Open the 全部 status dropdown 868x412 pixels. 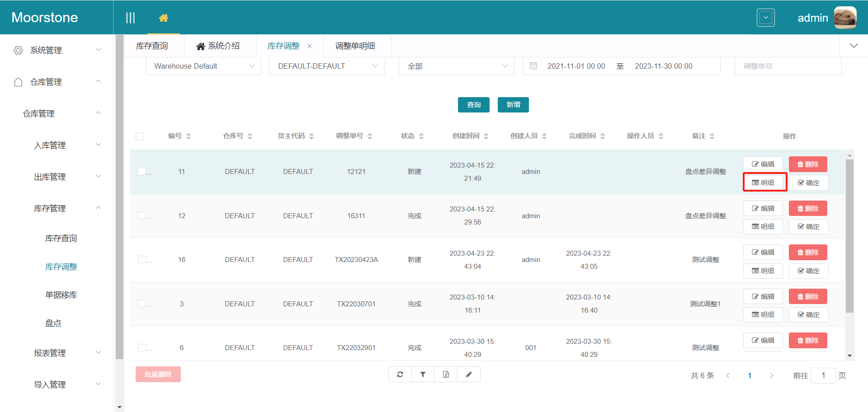[x=456, y=66]
